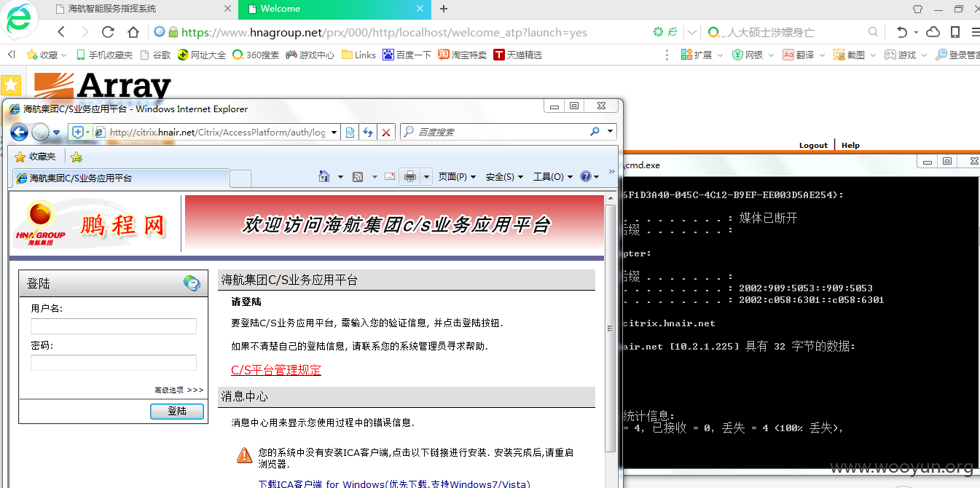Close the Welcome tab
The height and width of the screenshot is (488, 980).
tap(420, 9)
